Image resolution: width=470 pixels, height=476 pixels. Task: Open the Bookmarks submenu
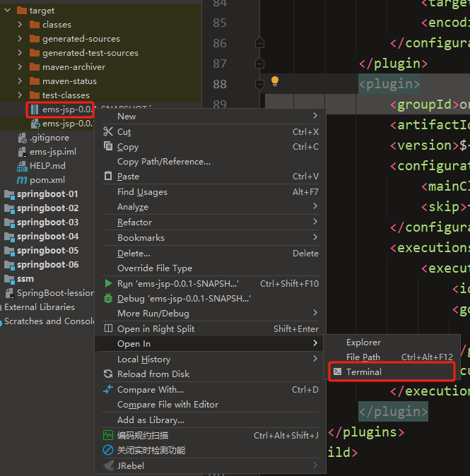210,238
